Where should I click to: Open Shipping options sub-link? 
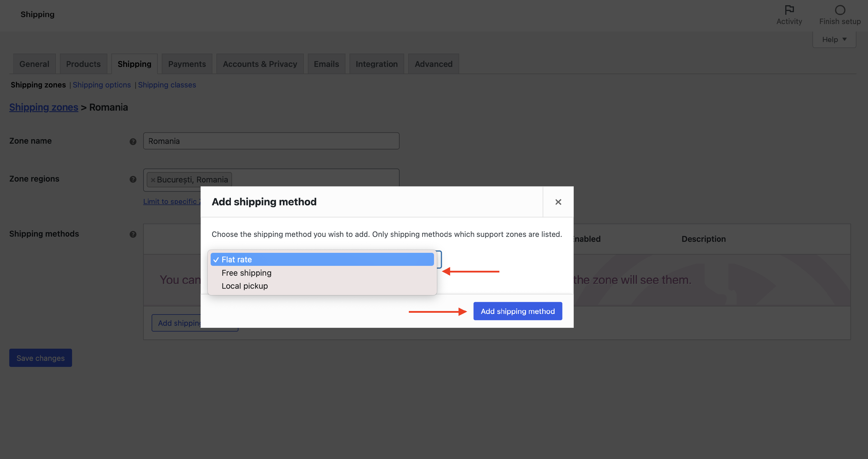(102, 85)
